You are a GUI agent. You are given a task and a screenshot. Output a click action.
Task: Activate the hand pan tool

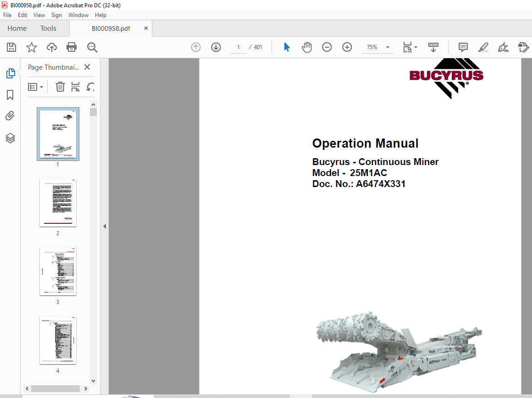307,47
